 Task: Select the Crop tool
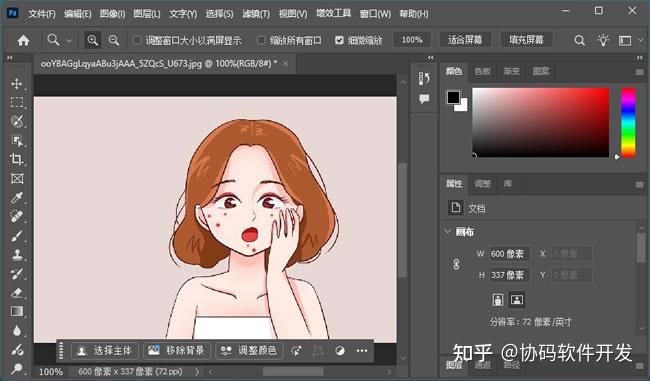pos(17,159)
